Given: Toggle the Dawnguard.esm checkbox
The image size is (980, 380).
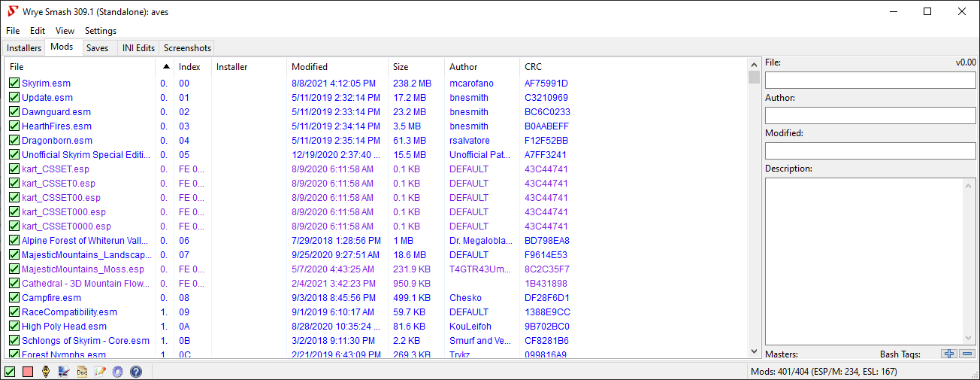Looking at the screenshot, I should click(x=14, y=112).
